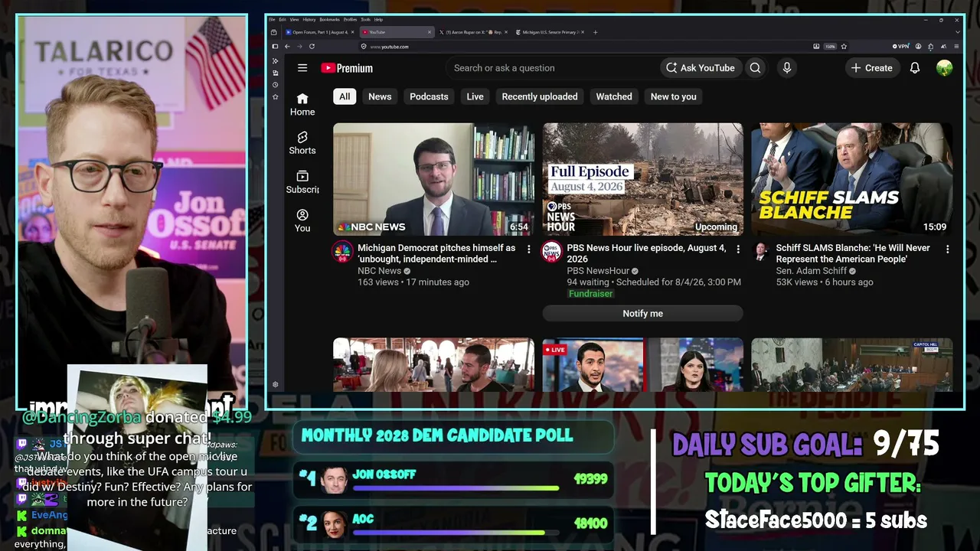This screenshot has height=551, width=980.
Task: Open more options for PBS News Hour video
Action: 738,249
